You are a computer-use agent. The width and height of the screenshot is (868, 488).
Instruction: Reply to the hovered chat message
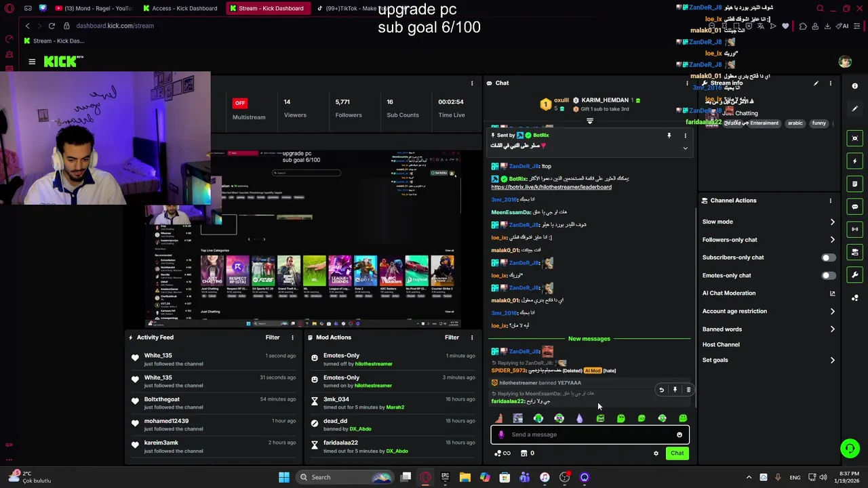click(661, 390)
